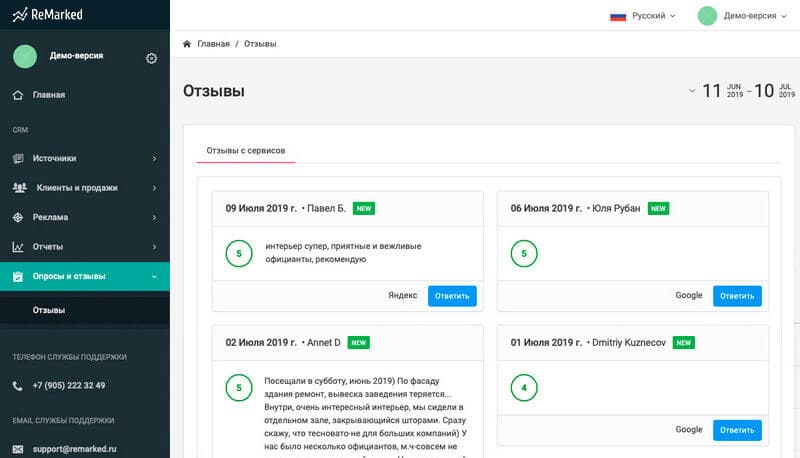Click Отзывы breadcrumb link
800x458 pixels.
[x=260, y=44]
